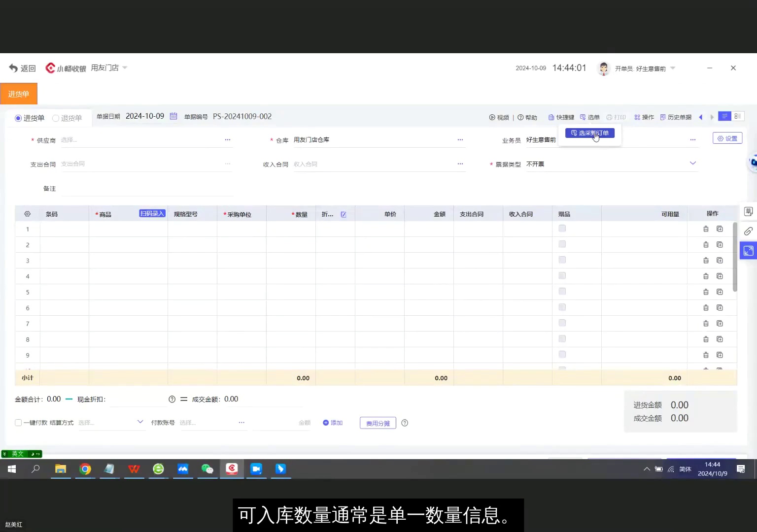Open the 视频 video tutorial icon
This screenshot has height=532, width=757.
[500, 117]
